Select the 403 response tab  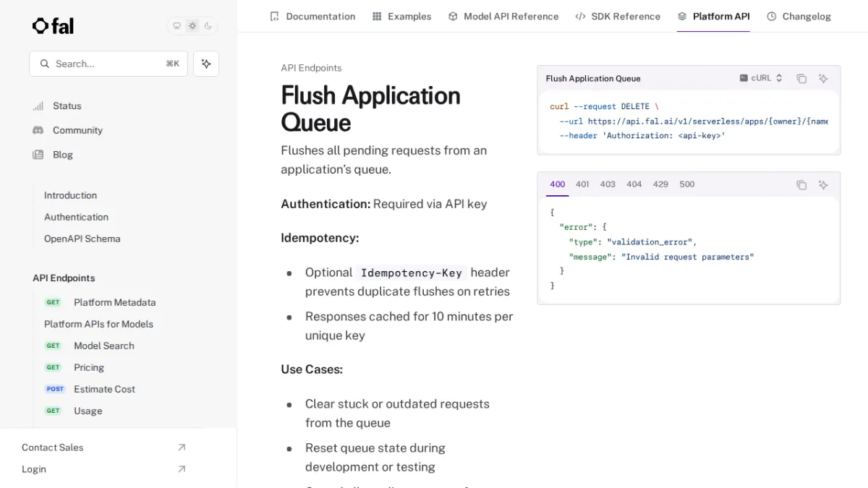pyautogui.click(x=608, y=184)
